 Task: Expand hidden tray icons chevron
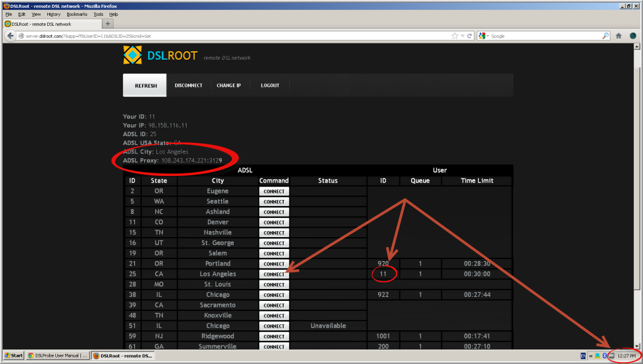point(591,356)
